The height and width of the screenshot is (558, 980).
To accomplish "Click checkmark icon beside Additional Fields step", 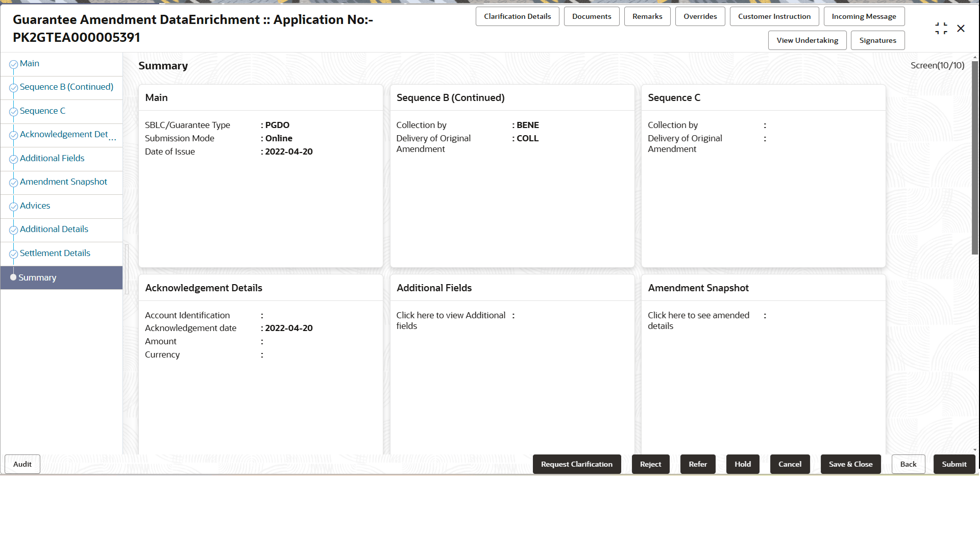I will (14, 159).
